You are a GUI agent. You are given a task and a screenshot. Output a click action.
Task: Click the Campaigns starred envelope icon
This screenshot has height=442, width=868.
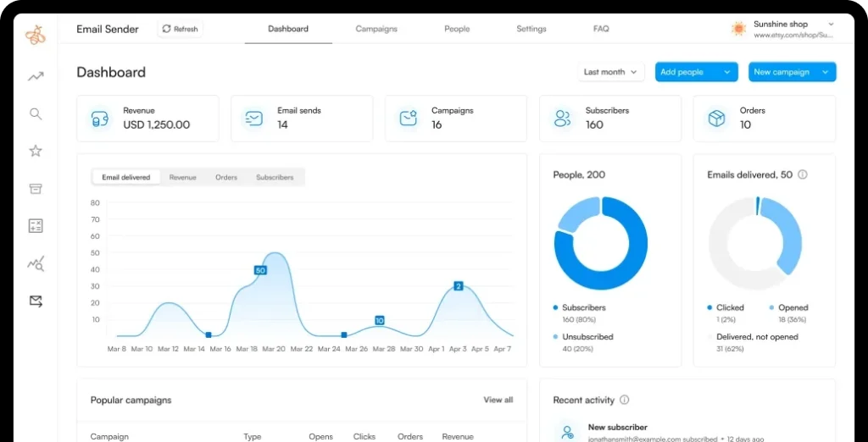408,119
